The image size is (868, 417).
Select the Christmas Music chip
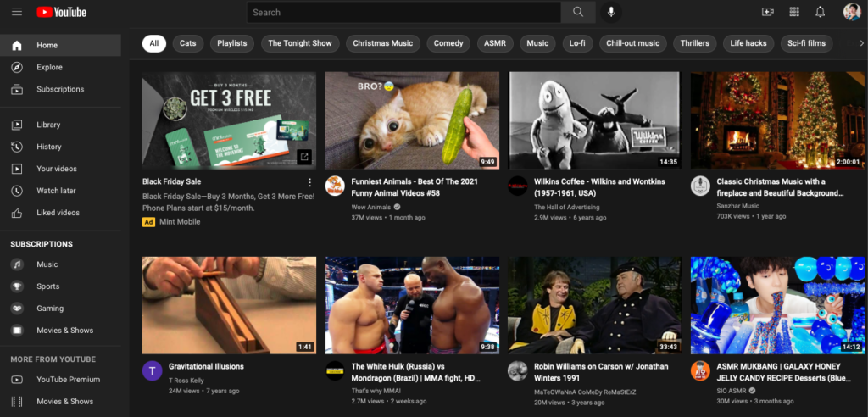coord(383,43)
